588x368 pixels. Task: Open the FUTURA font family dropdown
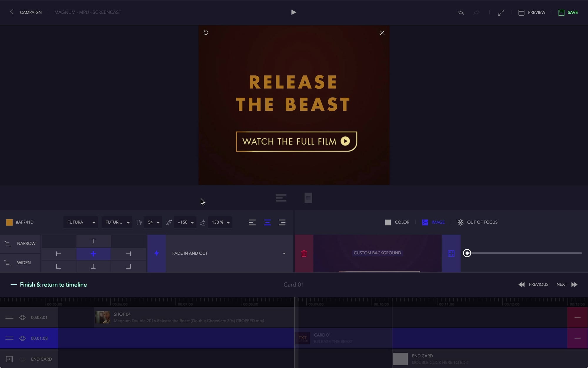(81, 222)
